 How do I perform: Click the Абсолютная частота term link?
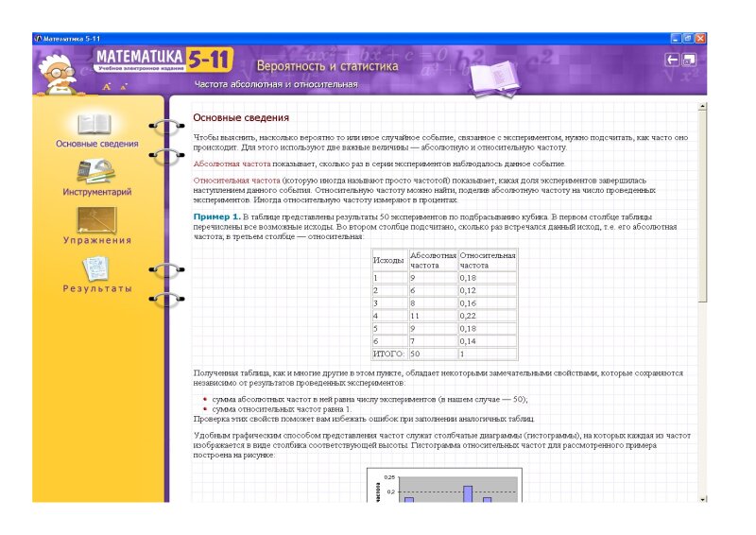tap(225, 164)
